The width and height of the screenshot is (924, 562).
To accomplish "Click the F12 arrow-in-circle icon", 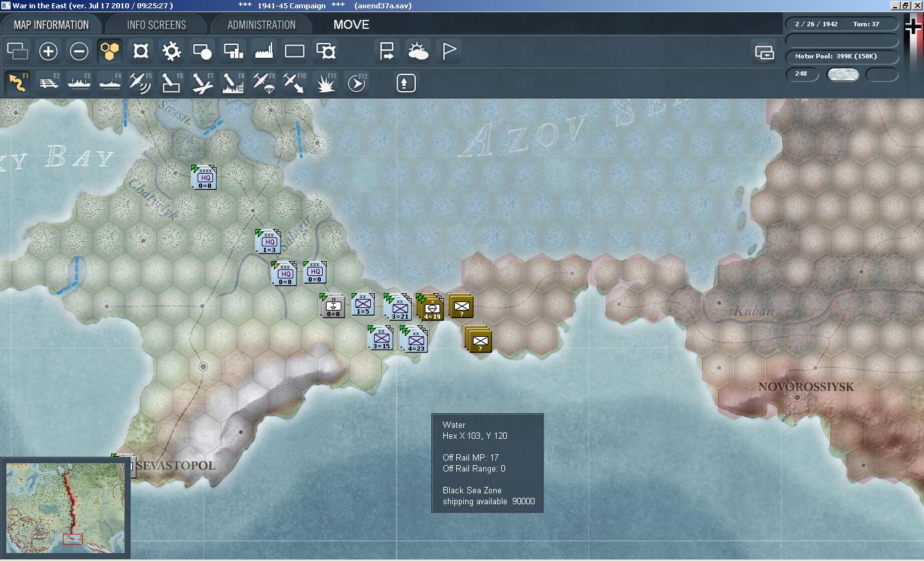I will 357,82.
